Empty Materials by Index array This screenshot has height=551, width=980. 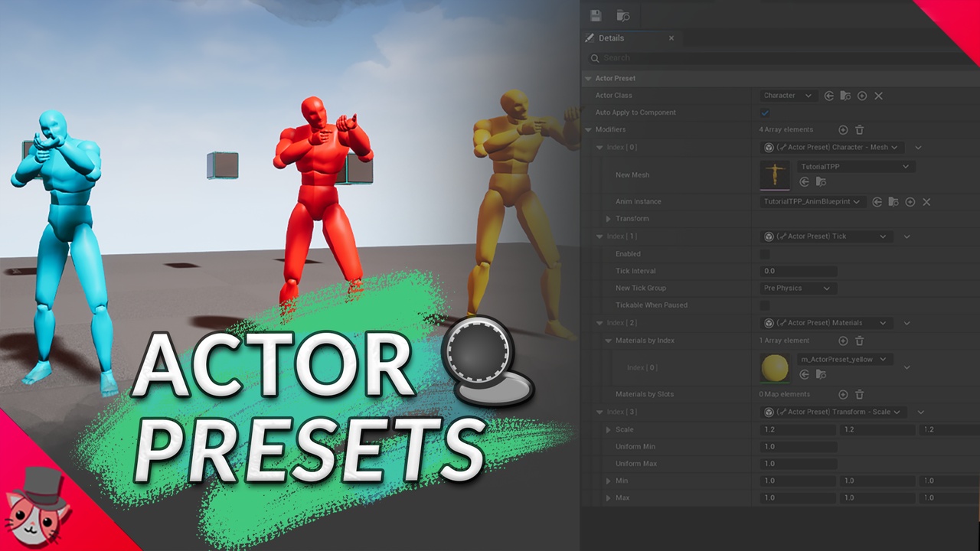(x=859, y=341)
